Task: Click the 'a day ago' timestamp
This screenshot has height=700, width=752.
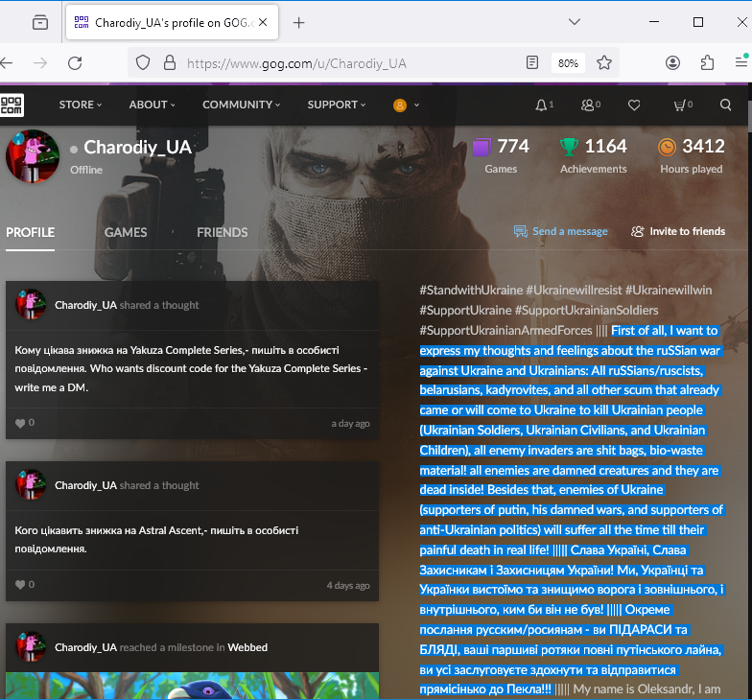Action: tap(351, 424)
